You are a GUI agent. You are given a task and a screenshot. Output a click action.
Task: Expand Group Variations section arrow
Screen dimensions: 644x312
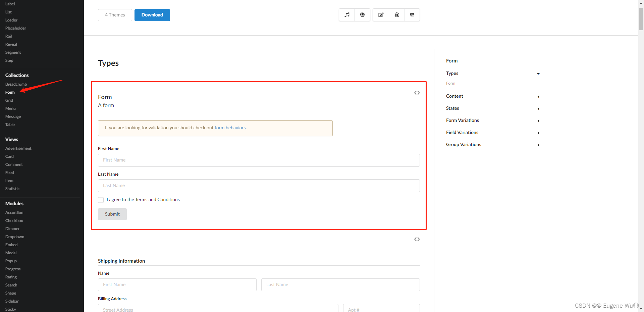538,145
